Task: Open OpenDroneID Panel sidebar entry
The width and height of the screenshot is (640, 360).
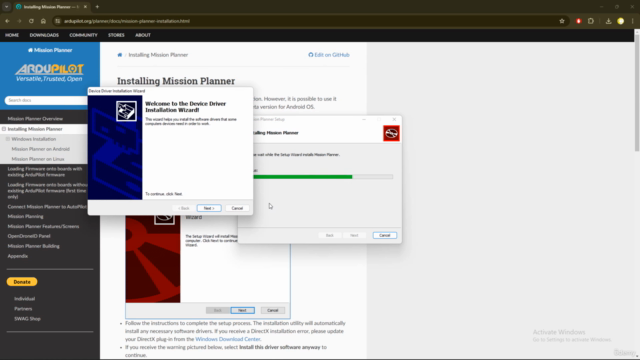Action: tap(29, 236)
